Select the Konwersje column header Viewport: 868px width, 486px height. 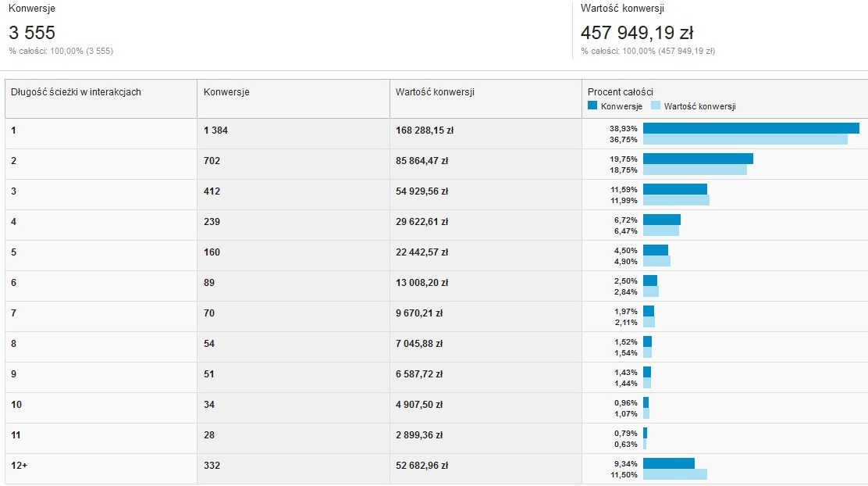tap(226, 92)
